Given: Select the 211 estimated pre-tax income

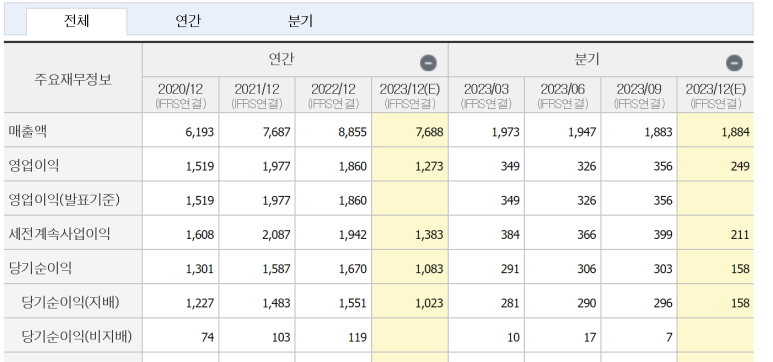Looking at the screenshot, I should coord(740,235).
